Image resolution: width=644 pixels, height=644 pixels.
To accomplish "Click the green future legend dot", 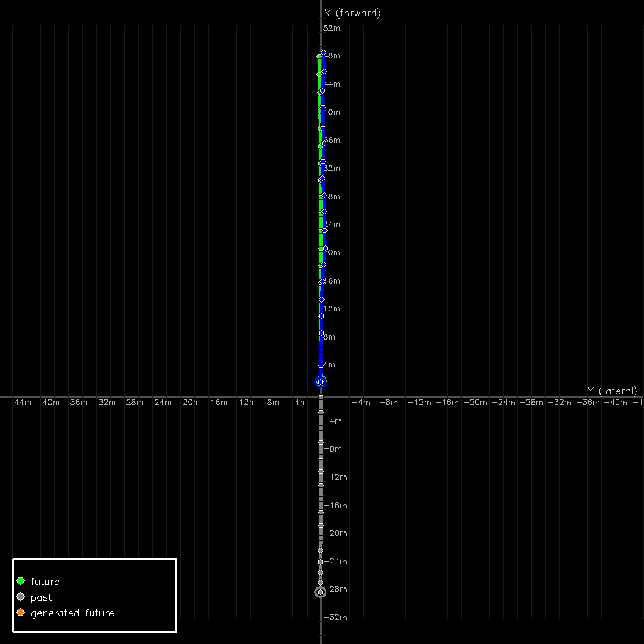I will tap(21, 580).
